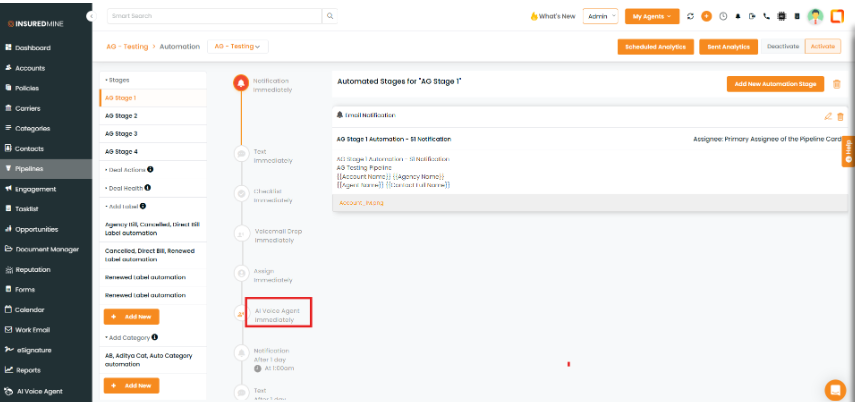Select the Activate toggle option
The image size is (855, 402).
tap(823, 47)
